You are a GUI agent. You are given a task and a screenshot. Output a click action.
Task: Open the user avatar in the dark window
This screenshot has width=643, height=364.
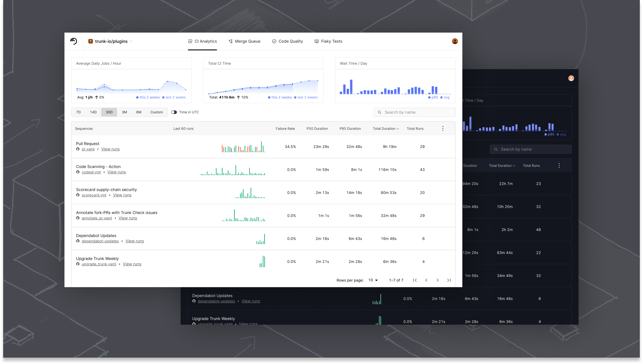coord(571,78)
